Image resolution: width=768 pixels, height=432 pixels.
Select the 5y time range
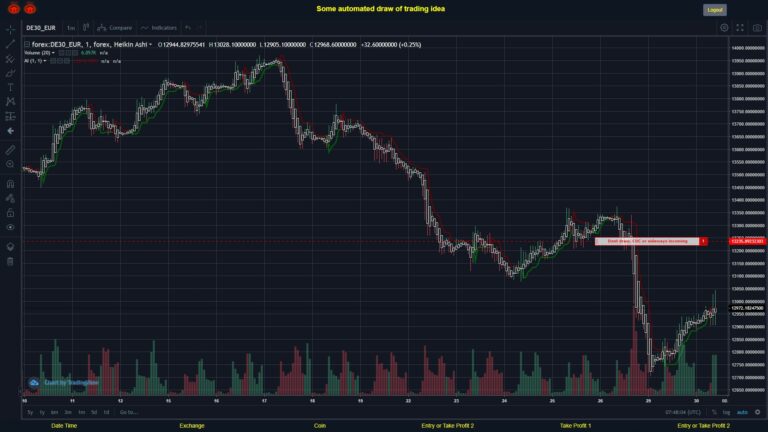[x=30, y=412]
